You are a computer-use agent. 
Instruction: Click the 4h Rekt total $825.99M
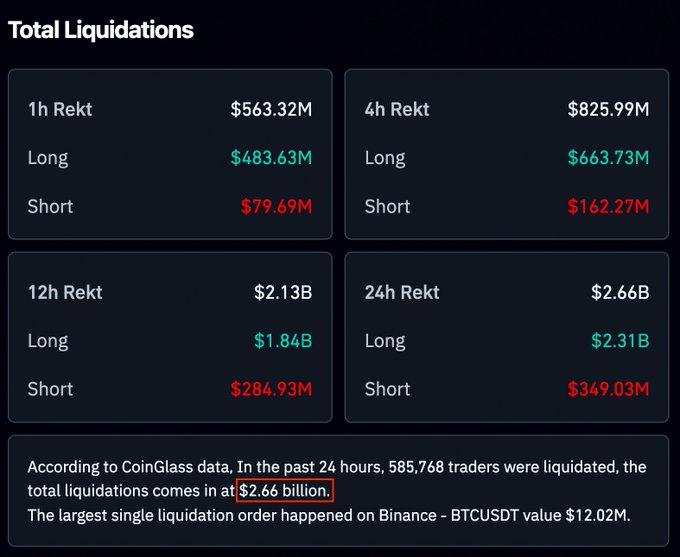[x=608, y=109]
